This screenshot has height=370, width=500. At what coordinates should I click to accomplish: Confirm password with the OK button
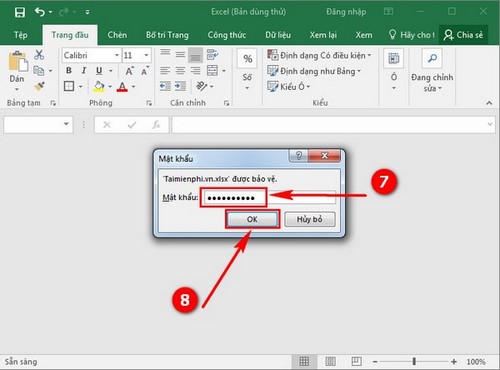(x=252, y=219)
